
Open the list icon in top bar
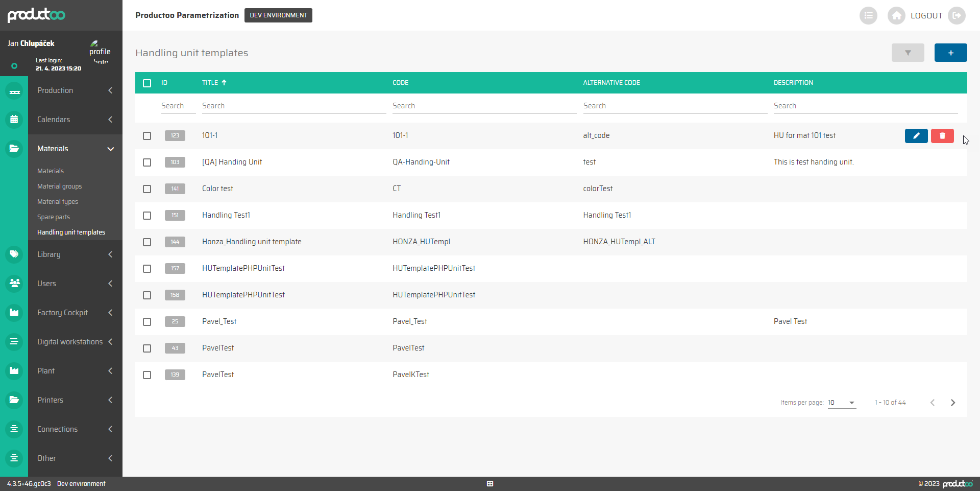click(x=868, y=16)
